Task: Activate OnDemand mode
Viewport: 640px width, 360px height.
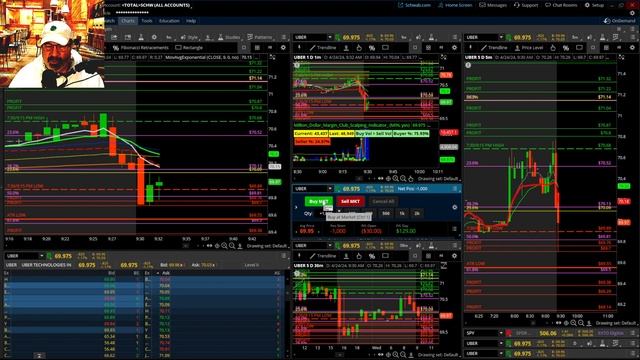Action: point(619,20)
